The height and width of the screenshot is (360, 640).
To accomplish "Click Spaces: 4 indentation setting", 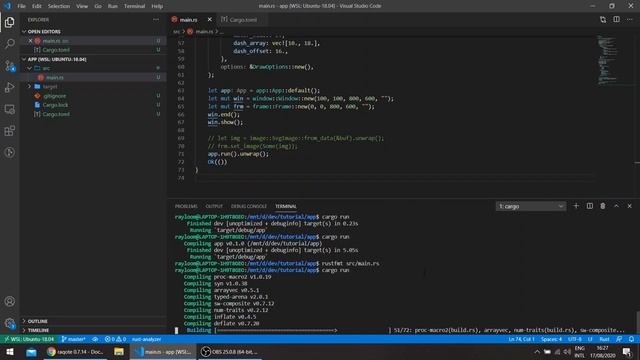I will coord(551,339).
